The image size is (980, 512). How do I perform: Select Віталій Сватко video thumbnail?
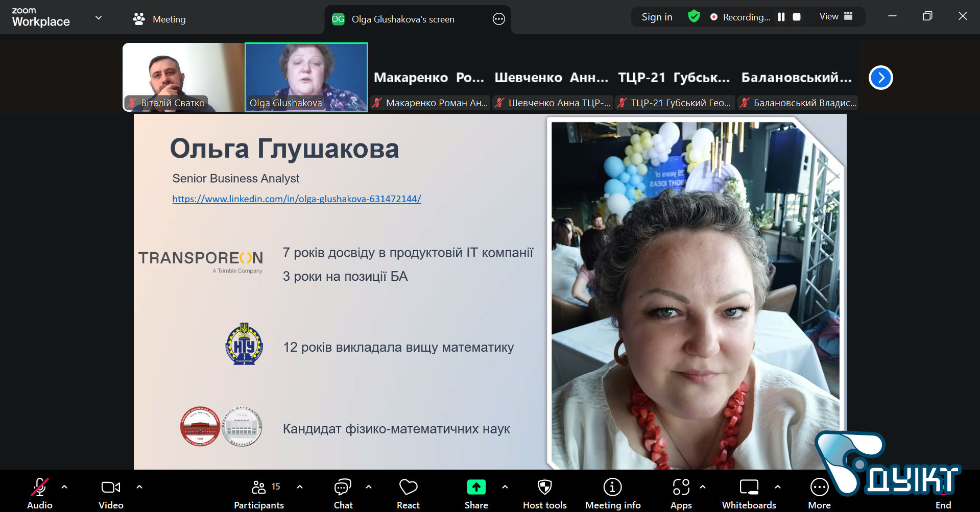point(183,77)
